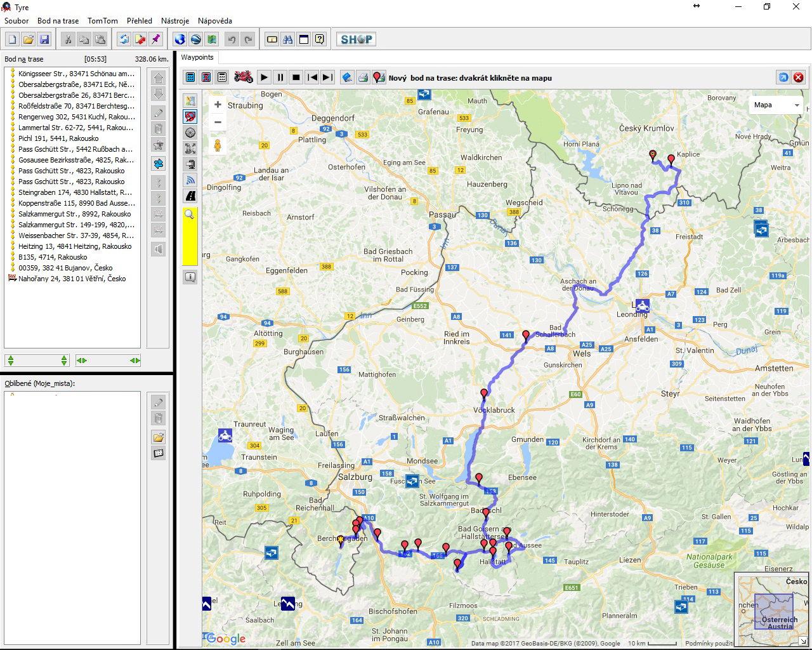Click the binoculars search icon
The height and width of the screenshot is (650, 812).
[287, 39]
